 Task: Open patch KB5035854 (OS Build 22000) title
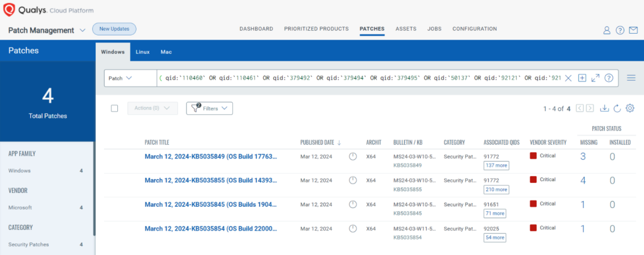coord(211,229)
